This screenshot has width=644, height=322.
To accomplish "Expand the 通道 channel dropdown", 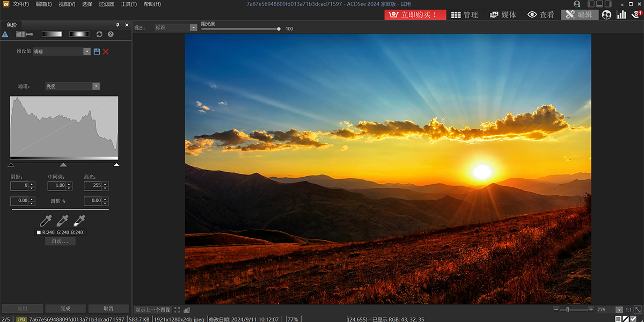I will pyautogui.click(x=72, y=86).
